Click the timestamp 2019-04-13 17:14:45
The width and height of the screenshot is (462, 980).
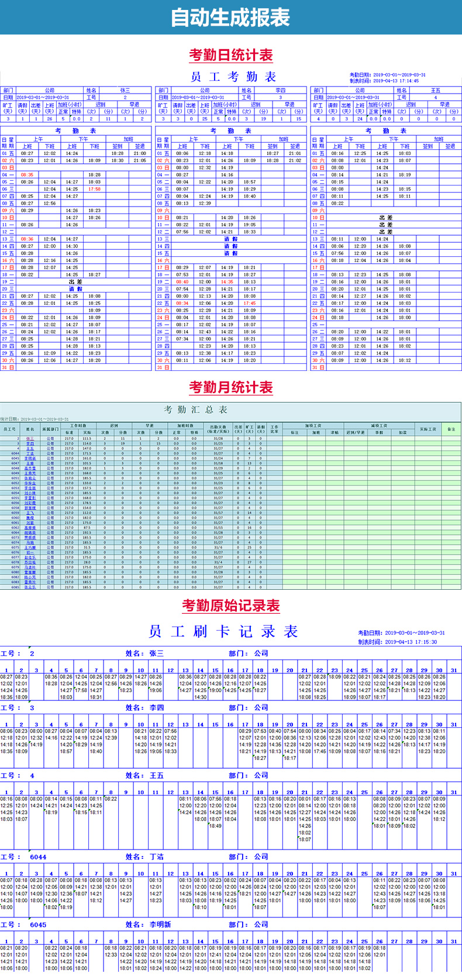coord(396,81)
